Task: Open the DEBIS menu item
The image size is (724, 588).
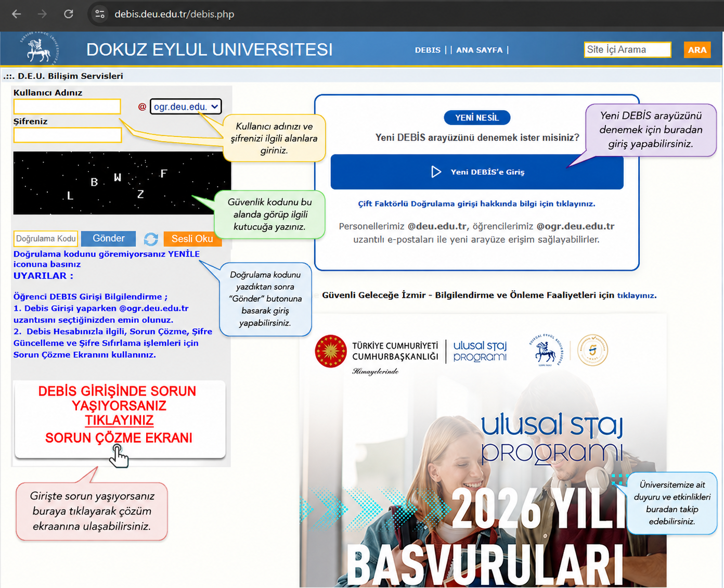Action: tap(428, 50)
